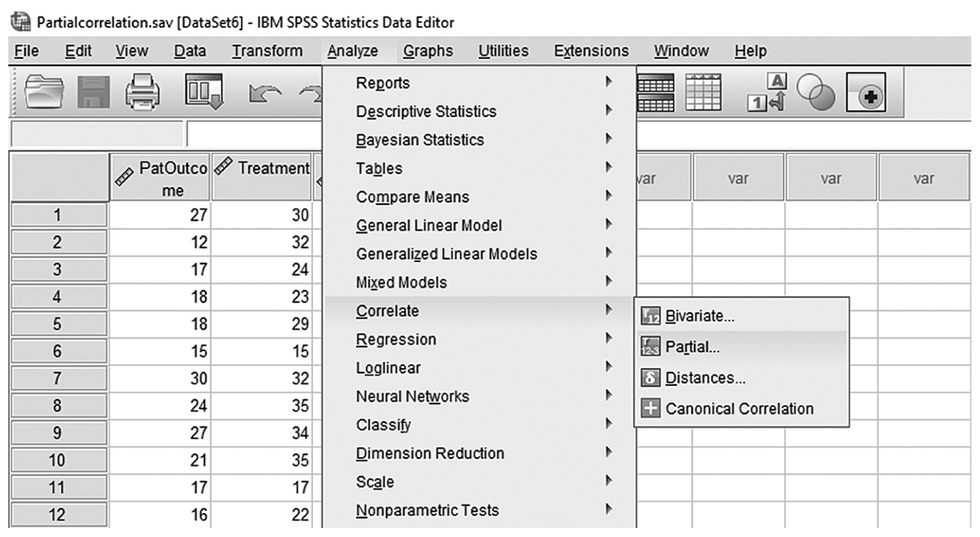Open the Extensions menu
Image resolution: width=980 pixels, height=537 pixels.
[x=591, y=51]
